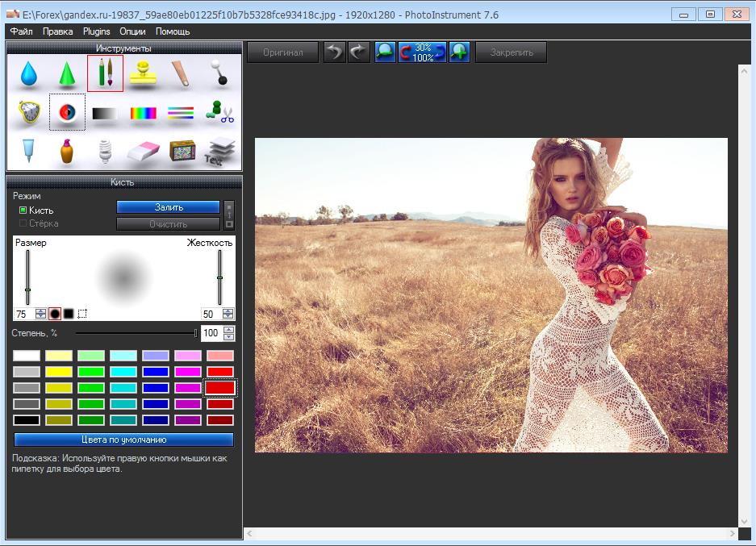The height and width of the screenshot is (546, 756).
Task: Select the round brush shape
Action: [55, 314]
